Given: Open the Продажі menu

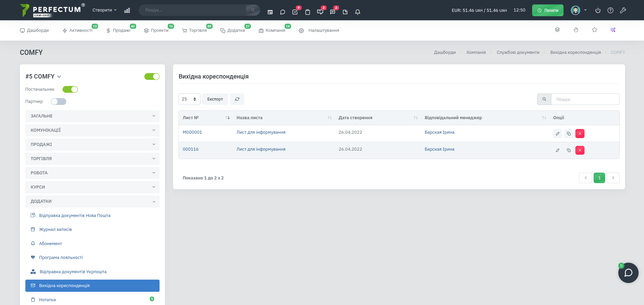Looking at the screenshot, I should tap(118, 30).
